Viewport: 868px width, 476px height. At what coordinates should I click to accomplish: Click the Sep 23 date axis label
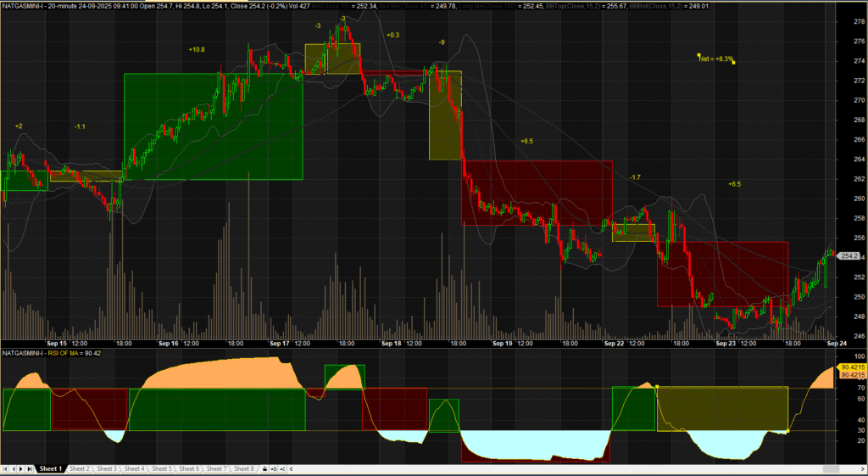(726, 344)
